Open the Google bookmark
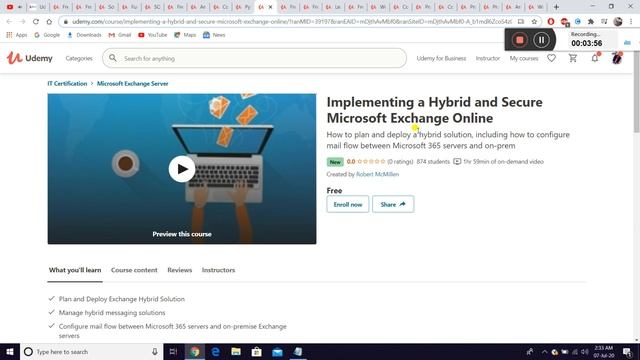The height and width of the screenshot is (360, 640). coord(47,35)
